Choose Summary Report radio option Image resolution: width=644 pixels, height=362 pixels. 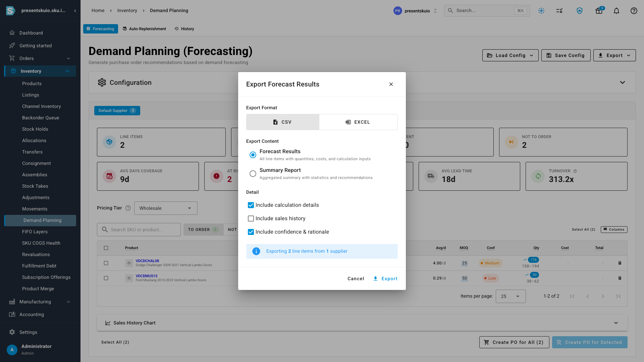(x=253, y=174)
